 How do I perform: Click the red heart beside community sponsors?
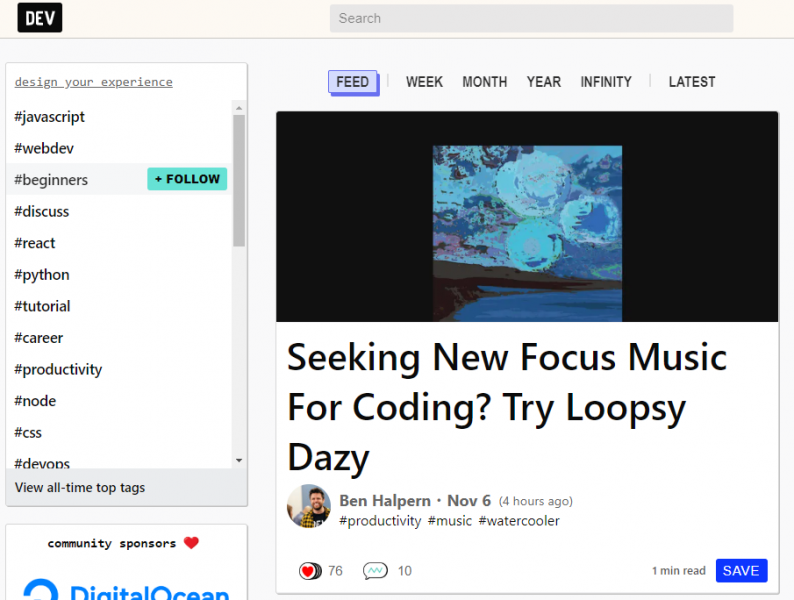pyautogui.click(x=191, y=543)
